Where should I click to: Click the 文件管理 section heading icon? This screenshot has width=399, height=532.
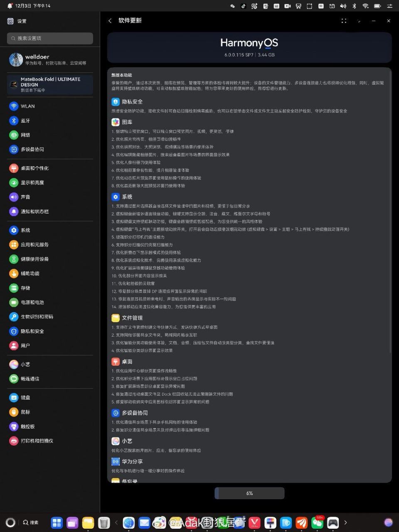(x=116, y=318)
